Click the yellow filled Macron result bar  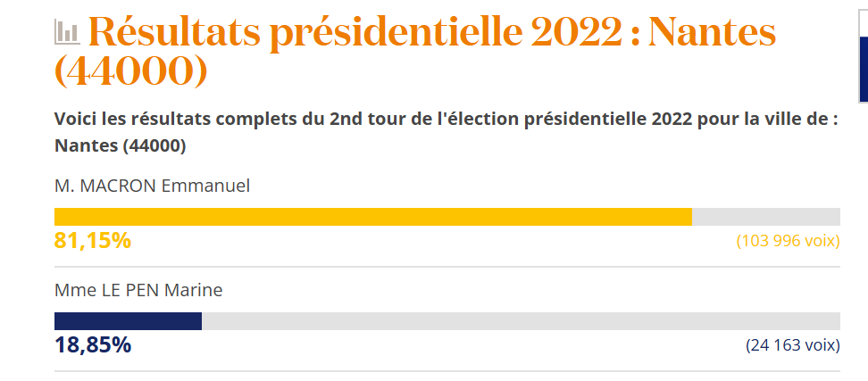372,217
